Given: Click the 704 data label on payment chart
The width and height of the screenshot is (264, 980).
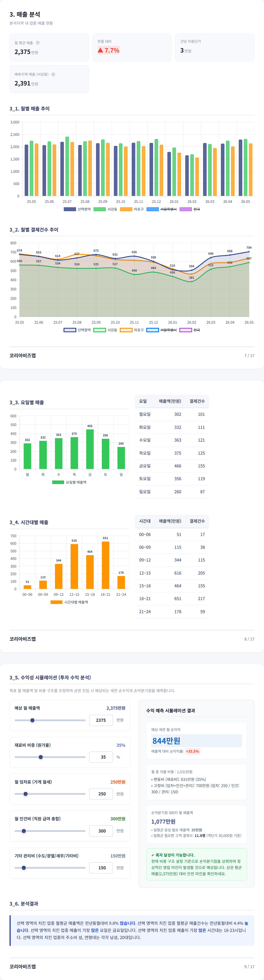Looking at the screenshot, I should coord(249,248).
